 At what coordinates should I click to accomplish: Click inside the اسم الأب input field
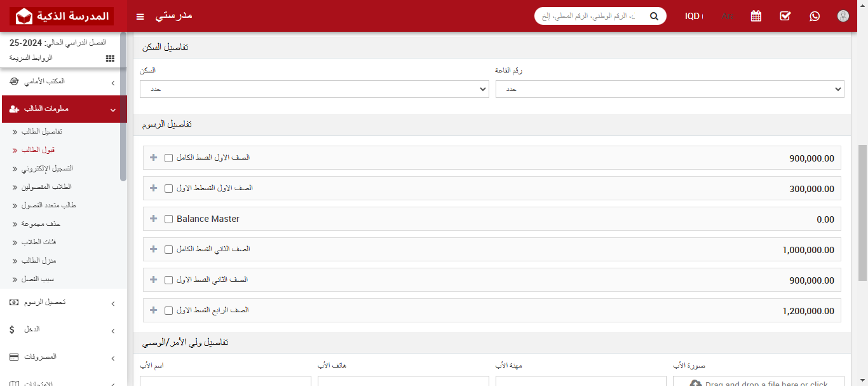pos(226,382)
